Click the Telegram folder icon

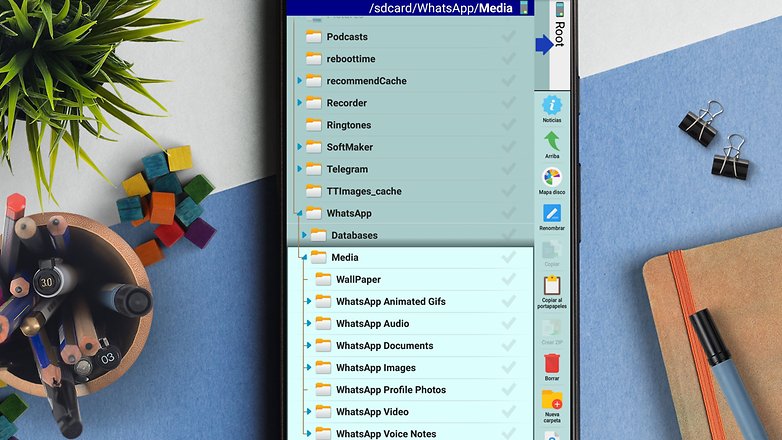pyautogui.click(x=313, y=169)
